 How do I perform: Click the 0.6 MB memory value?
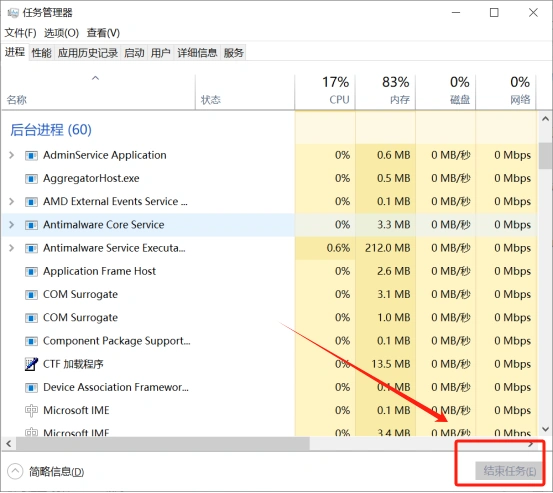(x=394, y=155)
